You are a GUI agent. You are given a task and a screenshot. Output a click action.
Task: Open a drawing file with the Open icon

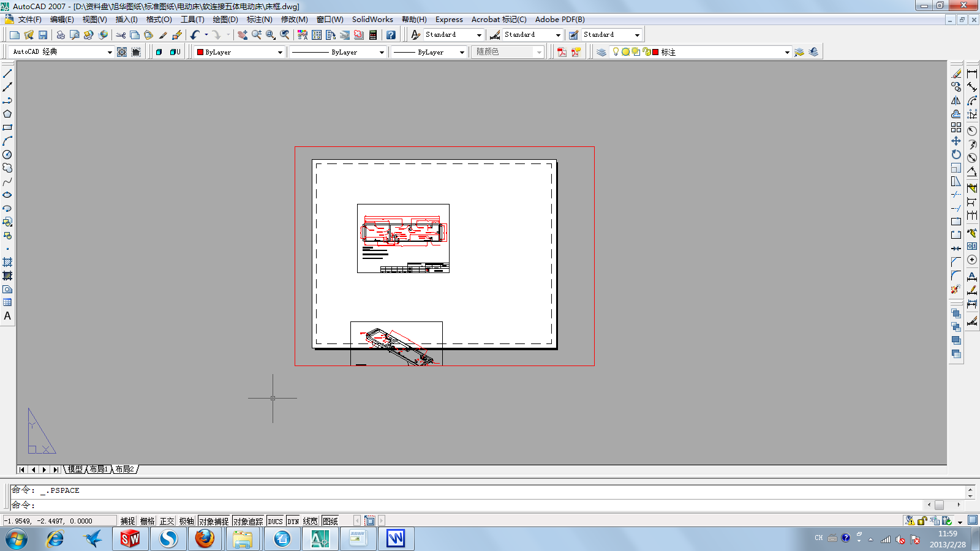[29, 35]
